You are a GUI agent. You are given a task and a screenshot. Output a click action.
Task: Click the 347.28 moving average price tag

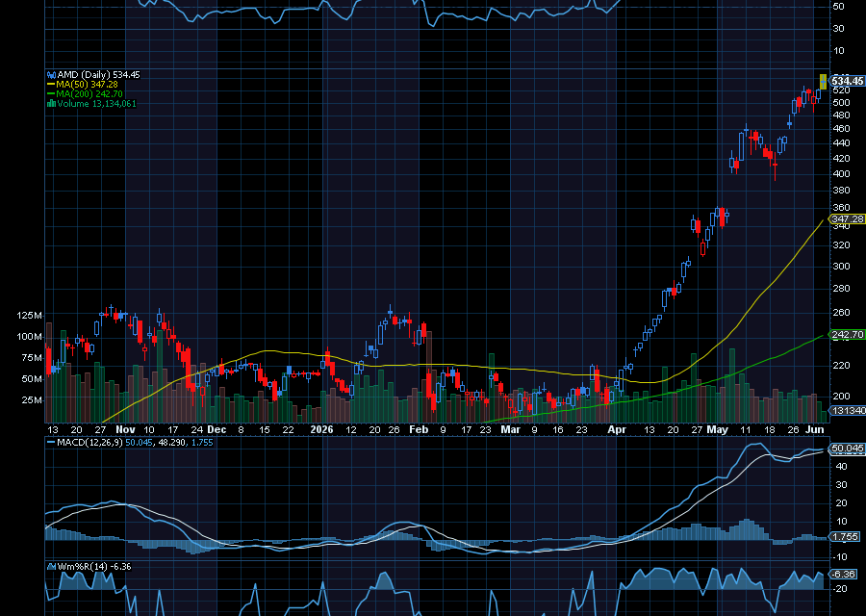click(847, 219)
